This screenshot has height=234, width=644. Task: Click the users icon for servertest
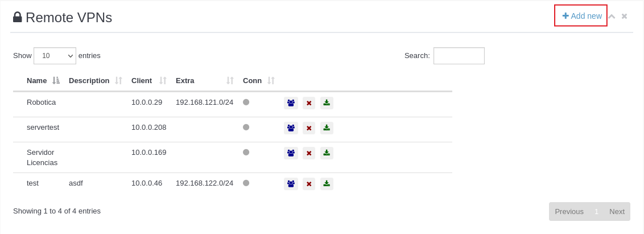pos(291,128)
